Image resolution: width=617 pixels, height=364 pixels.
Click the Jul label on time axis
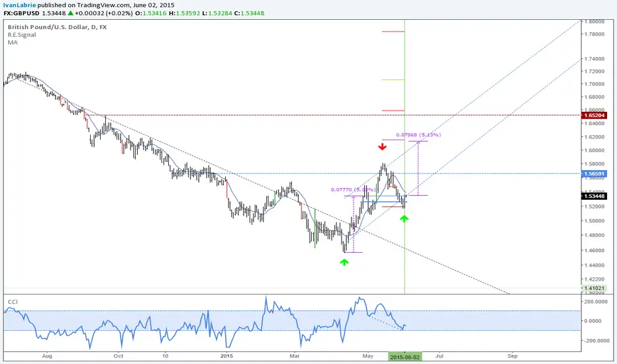click(x=439, y=356)
